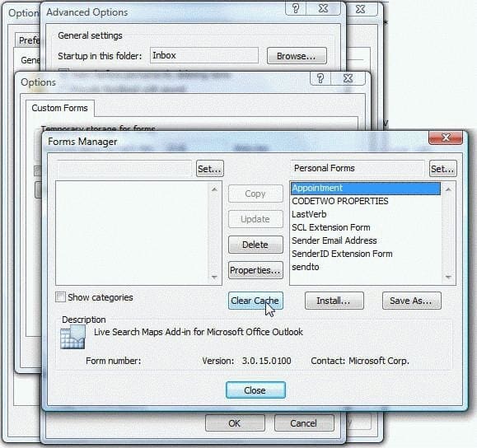Open Properties of selected form
This screenshot has width=477, height=448.
pos(255,270)
